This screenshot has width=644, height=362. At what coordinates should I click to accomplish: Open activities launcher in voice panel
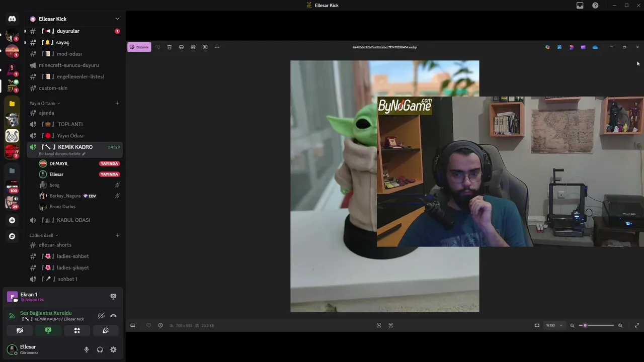coord(77,330)
